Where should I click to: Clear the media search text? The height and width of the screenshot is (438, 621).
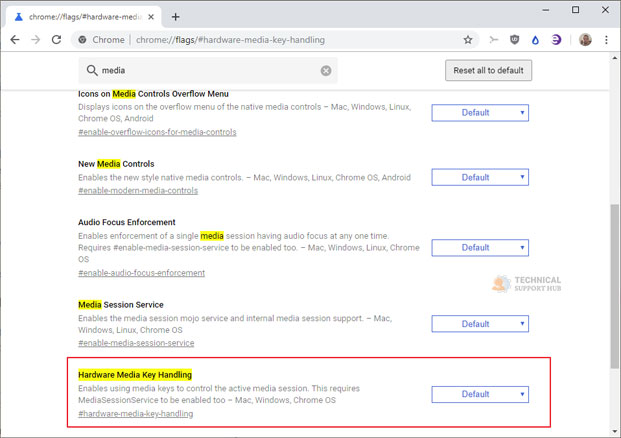(x=326, y=70)
